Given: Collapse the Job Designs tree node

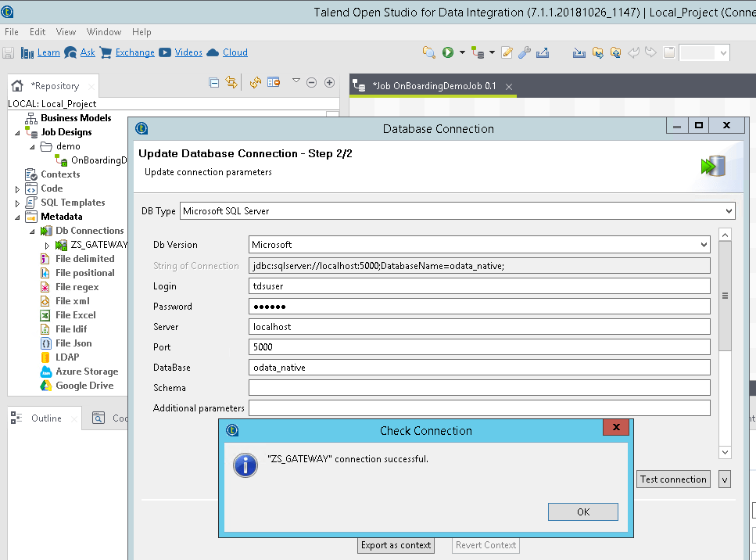Looking at the screenshot, I should [x=17, y=133].
